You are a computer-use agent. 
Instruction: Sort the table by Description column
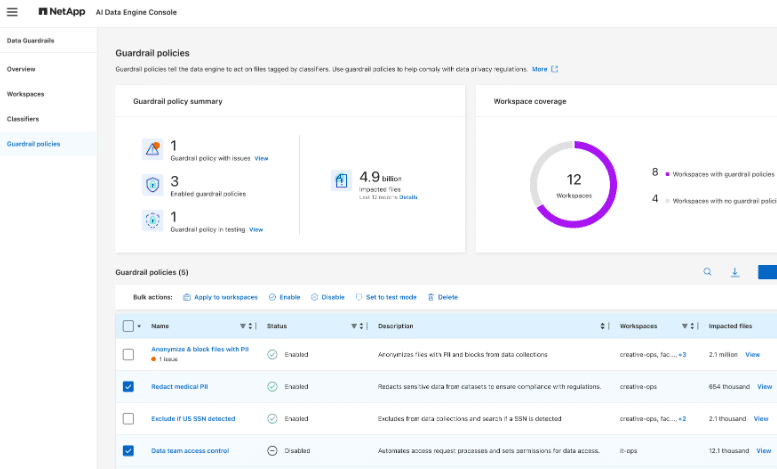click(x=602, y=326)
